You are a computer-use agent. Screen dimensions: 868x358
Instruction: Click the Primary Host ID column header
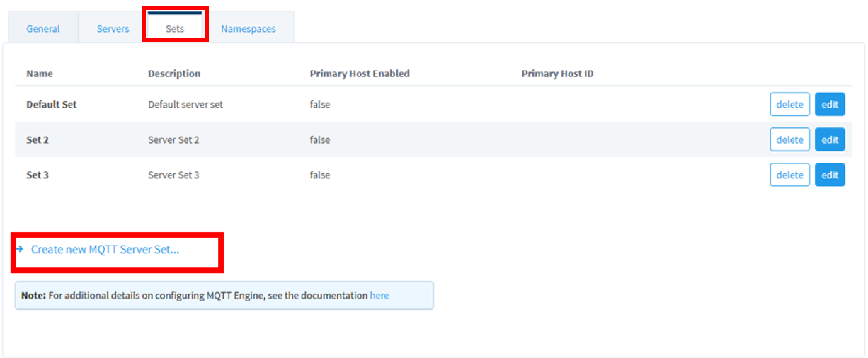(x=557, y=74)
